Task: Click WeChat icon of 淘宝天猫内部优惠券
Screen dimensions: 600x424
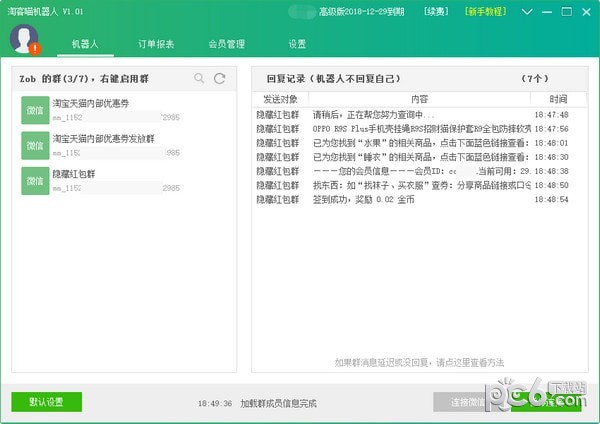Action: 35,110
